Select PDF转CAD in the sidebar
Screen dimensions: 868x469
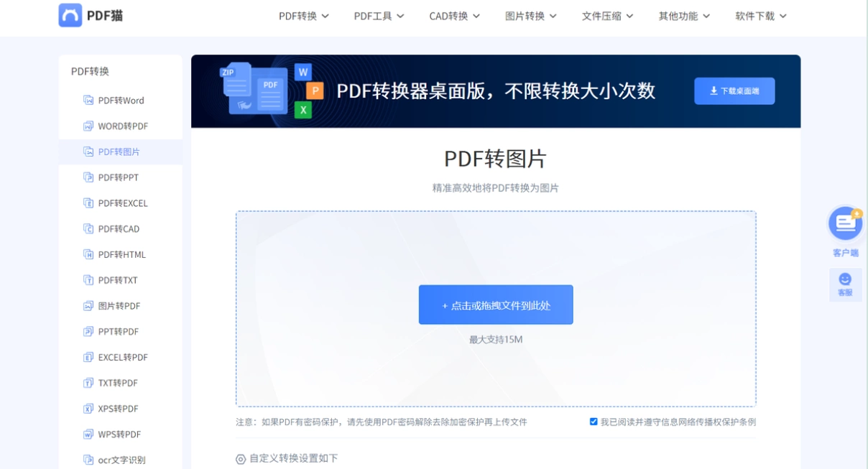[121, 229]
